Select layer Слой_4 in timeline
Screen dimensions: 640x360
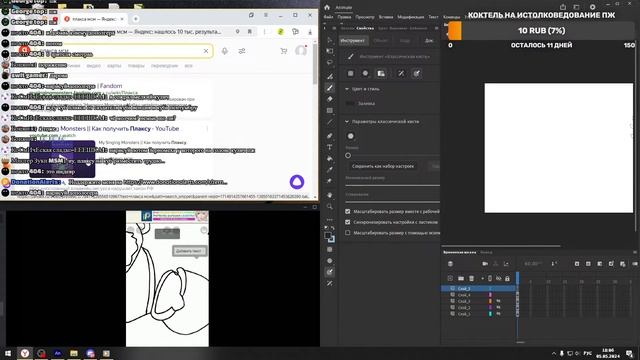[x=464, y=295]
